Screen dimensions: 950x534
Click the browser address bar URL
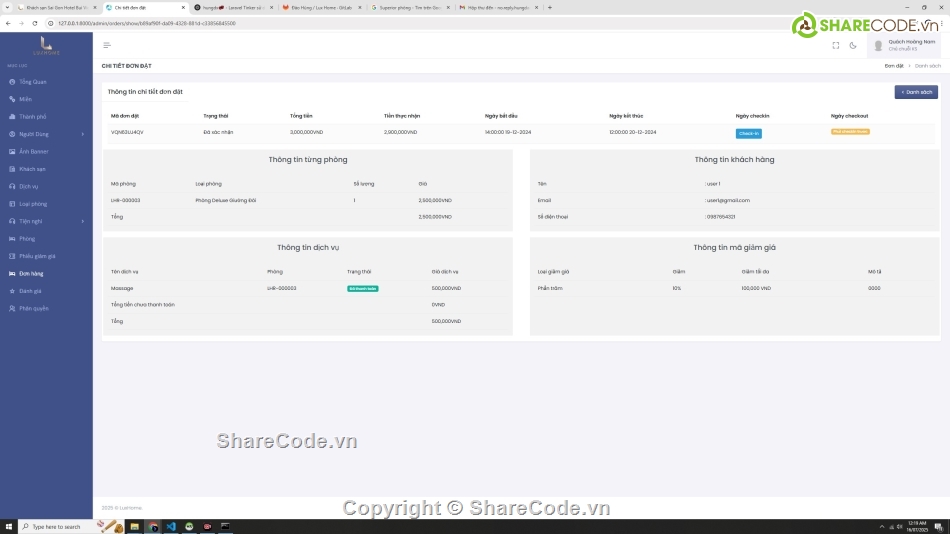tap(147, 24)
